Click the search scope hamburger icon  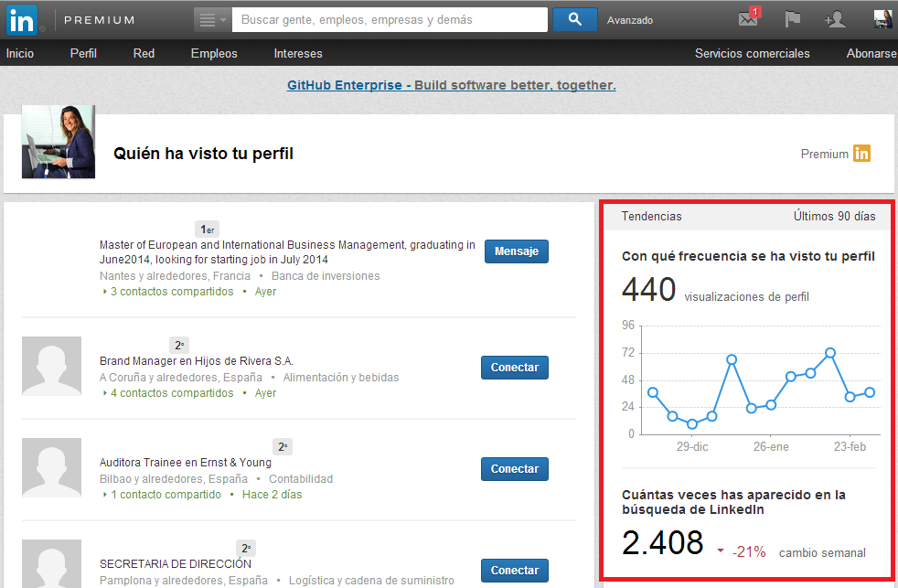(208, 18)
